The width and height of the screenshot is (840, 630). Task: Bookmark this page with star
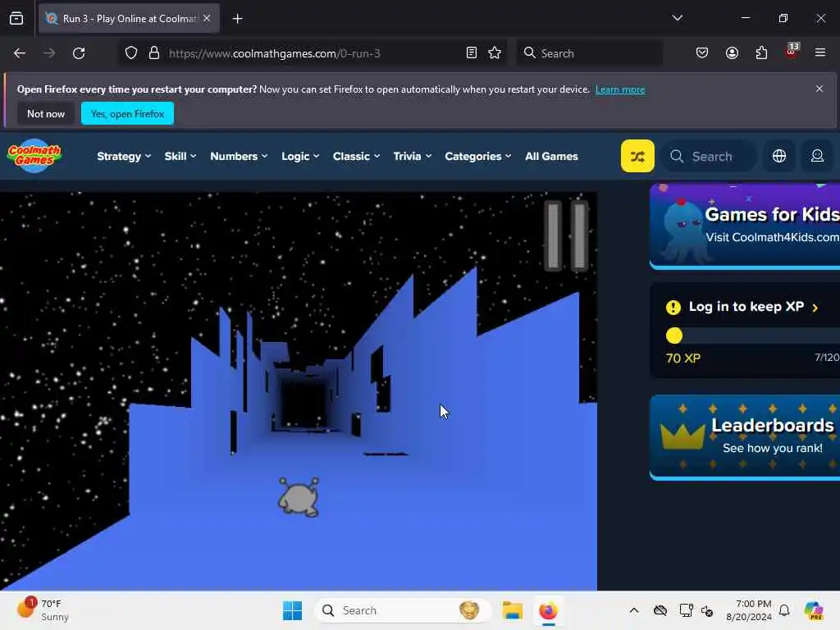[495, 53]
